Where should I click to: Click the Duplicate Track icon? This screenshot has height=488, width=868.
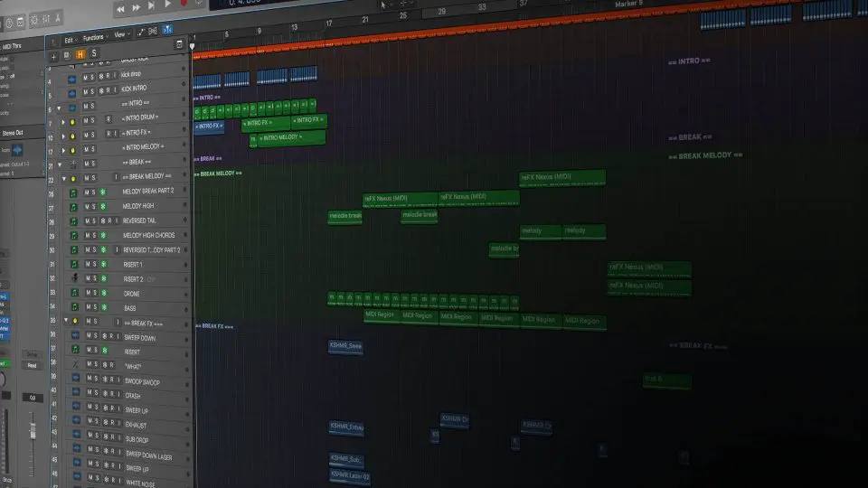click(66, 55)
